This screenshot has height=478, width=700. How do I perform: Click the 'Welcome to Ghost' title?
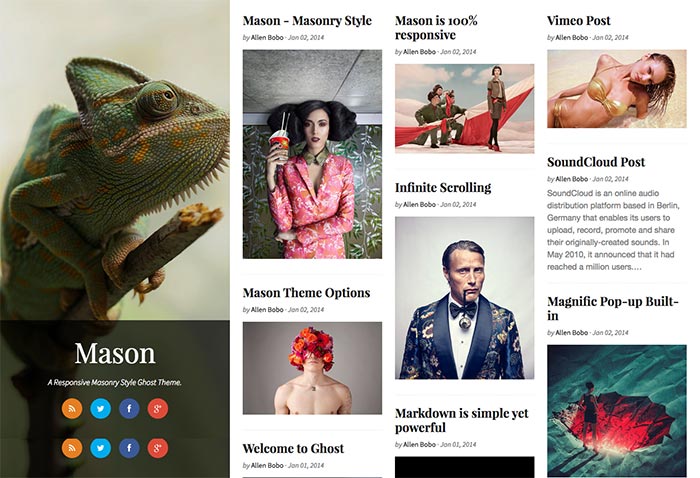pos(293,449)
